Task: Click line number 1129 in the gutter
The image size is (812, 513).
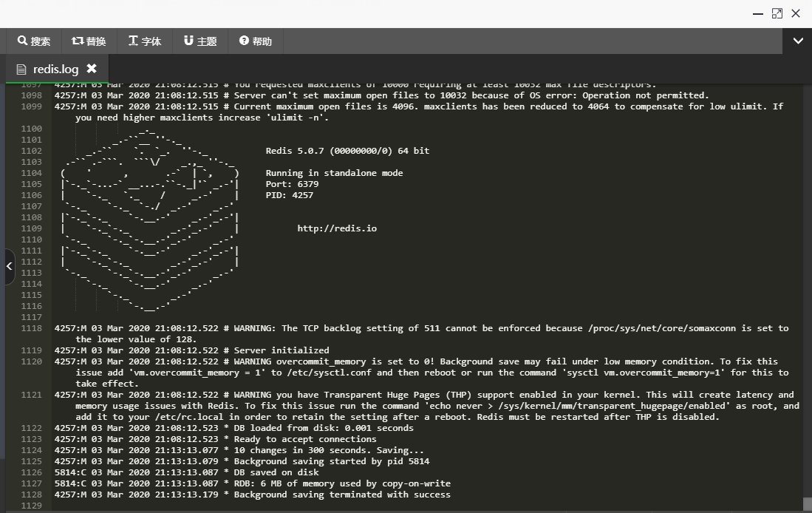Action: click(x=32, y=506)
